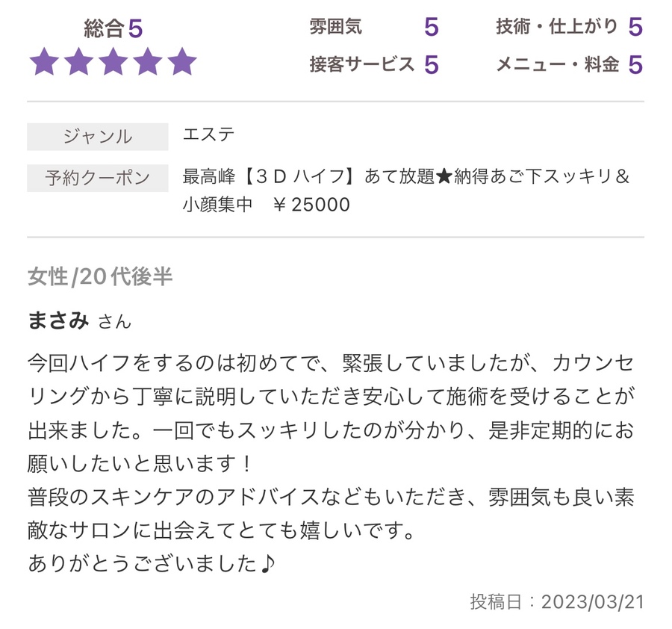672x629 pixels.
Task: Click the ￥25000 coupon price
Action: click(x=311, y=205)
